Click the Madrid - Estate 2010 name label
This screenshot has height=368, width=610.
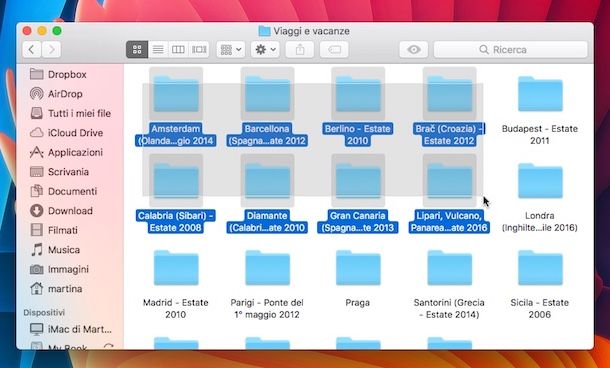point(175,308)
